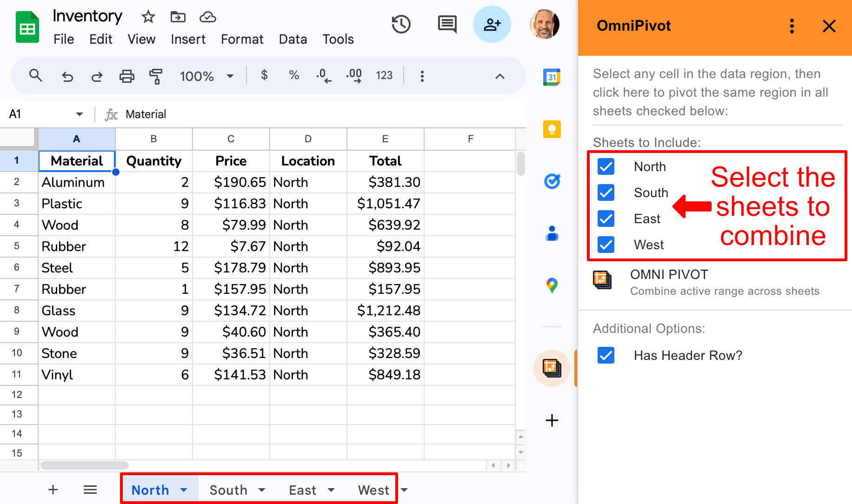The height and width of the screenshot is (504, 852).
Task: Switch to the East sheet tab
Action: pos(302,490)
